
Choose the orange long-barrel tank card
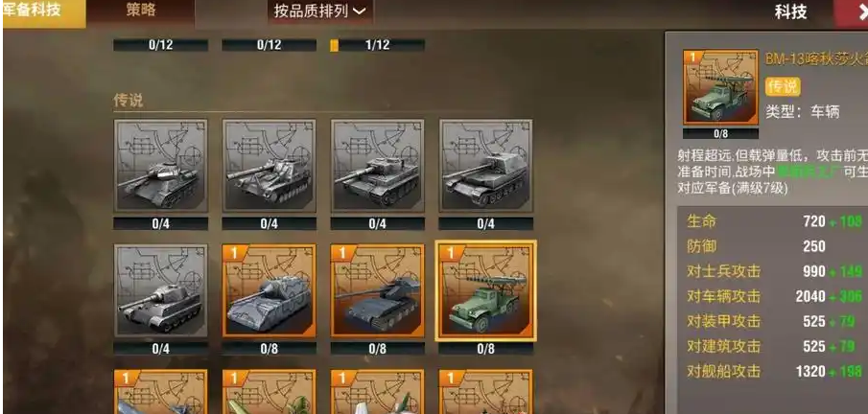point(378,290)
